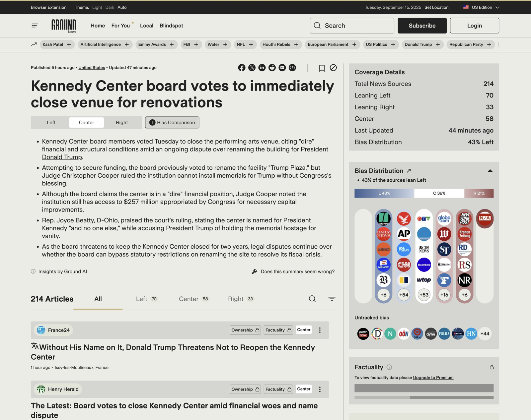Click the AP source logo
Image resolution: width=531 pixels, height=420 pixels.
coord(404,234)
